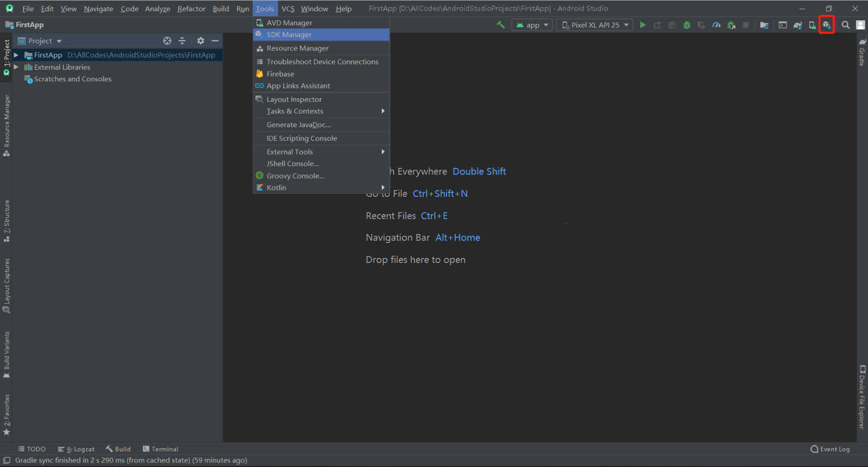Image resolution: width=868 pixels, height=467 pixels.
Task: Toggle the 2: Favorites side panel
Action: [7, 415]
